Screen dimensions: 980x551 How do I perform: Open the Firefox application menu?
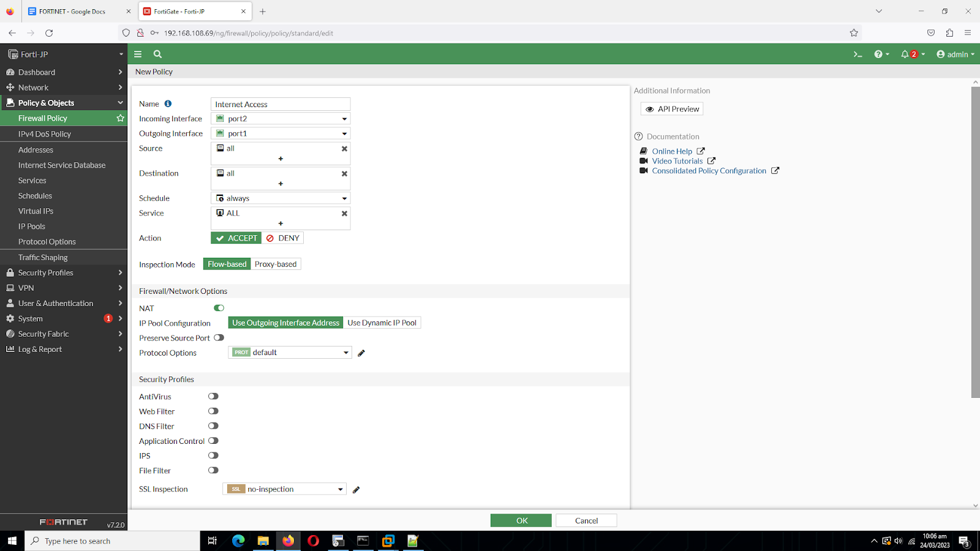pos(968,33)
